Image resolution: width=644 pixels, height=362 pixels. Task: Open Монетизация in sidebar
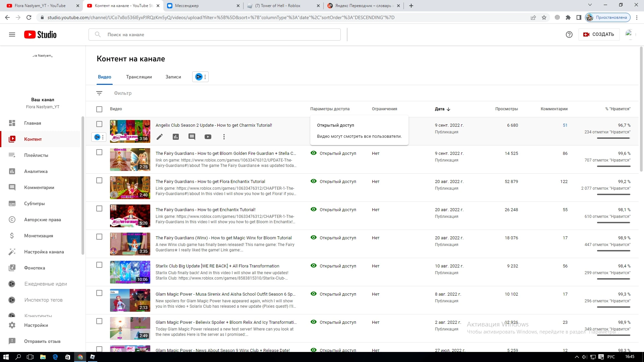(x=40, y=236)
